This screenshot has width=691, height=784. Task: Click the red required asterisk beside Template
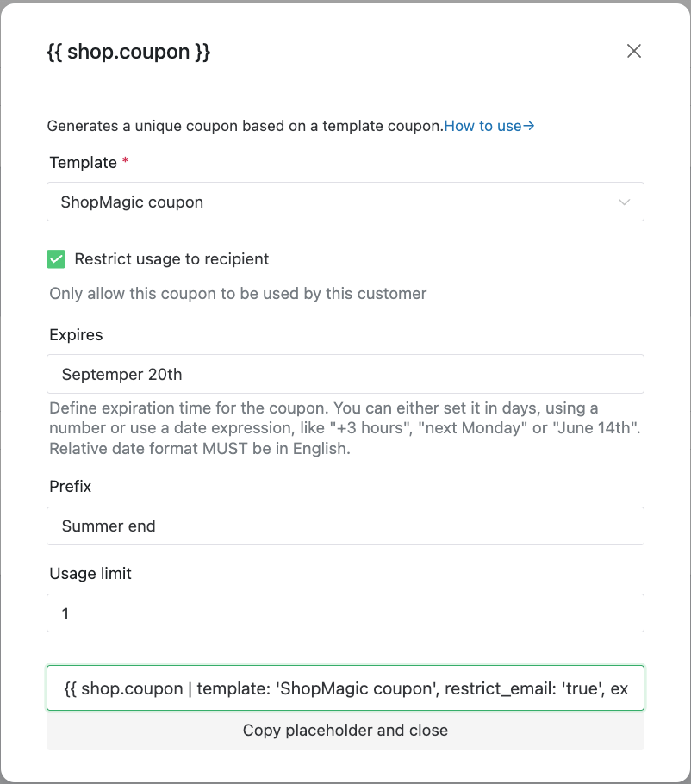[x=126, y=160]
